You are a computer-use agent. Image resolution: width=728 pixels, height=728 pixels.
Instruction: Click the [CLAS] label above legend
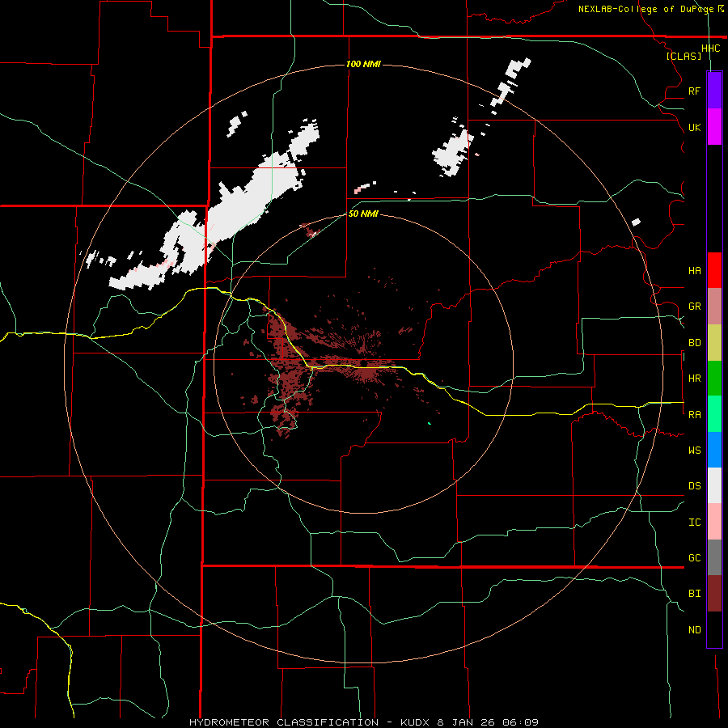tap(684, 56)
